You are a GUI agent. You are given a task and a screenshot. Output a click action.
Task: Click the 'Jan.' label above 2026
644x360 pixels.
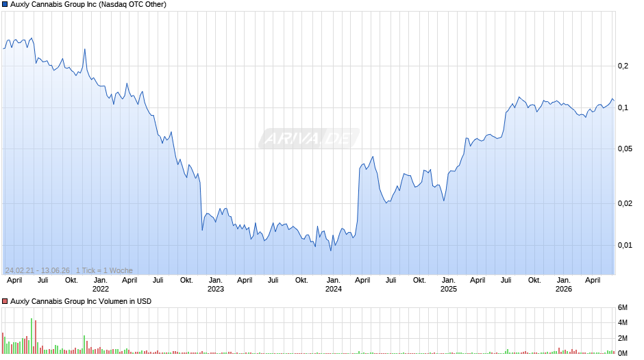tap(563, 281)
